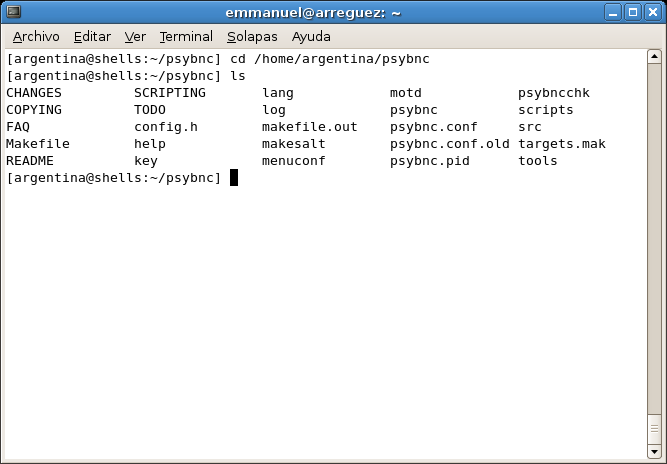Open the Ver menu

[135, 37]
